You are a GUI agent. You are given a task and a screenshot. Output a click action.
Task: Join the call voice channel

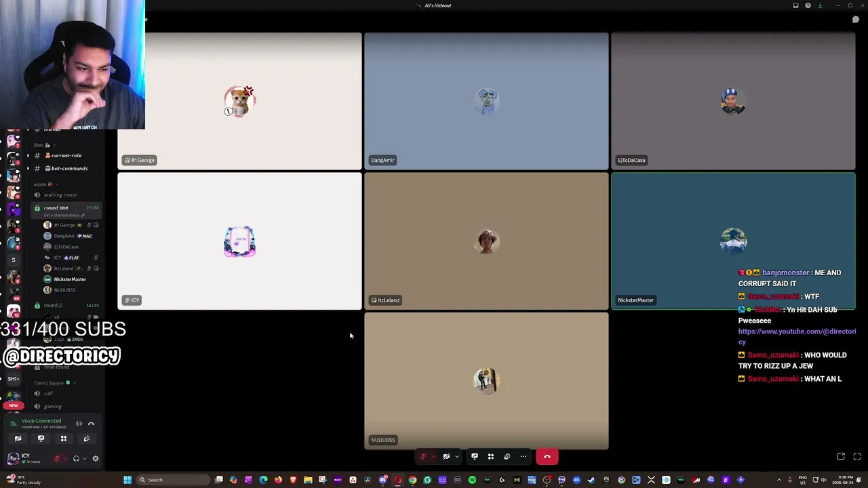[66, 394]
